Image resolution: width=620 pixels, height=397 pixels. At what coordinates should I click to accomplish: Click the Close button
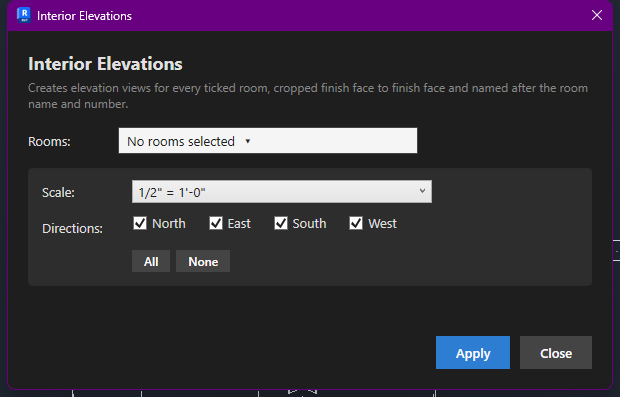tap(556, 353)
